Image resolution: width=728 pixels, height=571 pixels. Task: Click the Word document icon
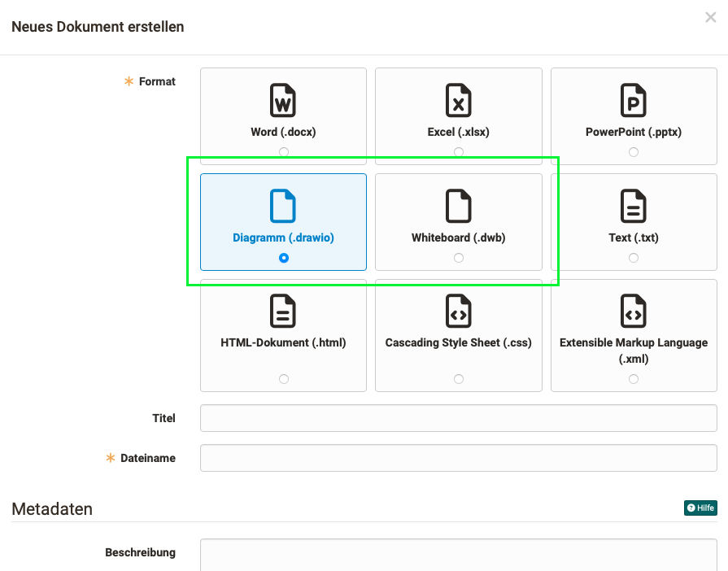click(x=283, y=100)
